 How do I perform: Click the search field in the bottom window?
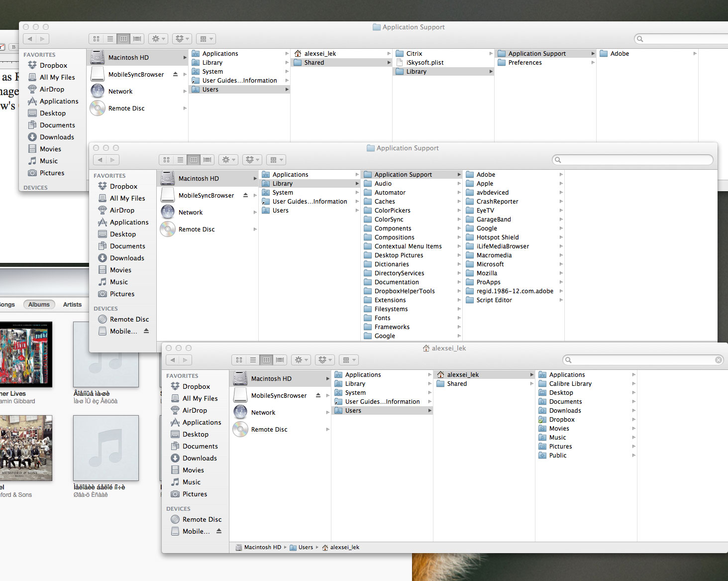[642, 359]
